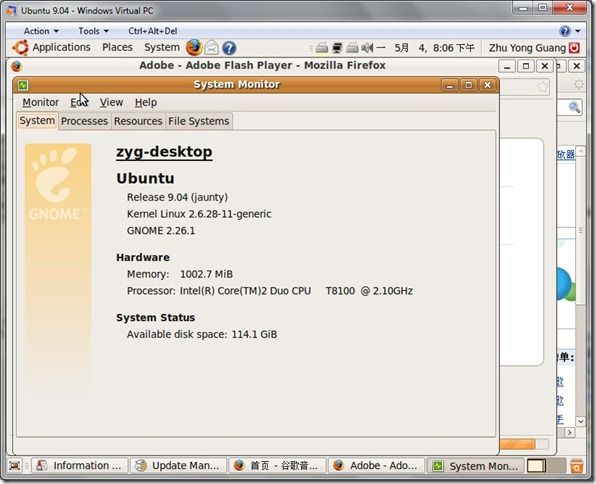Click the Virtual PC title bar icon

[11, 11]
